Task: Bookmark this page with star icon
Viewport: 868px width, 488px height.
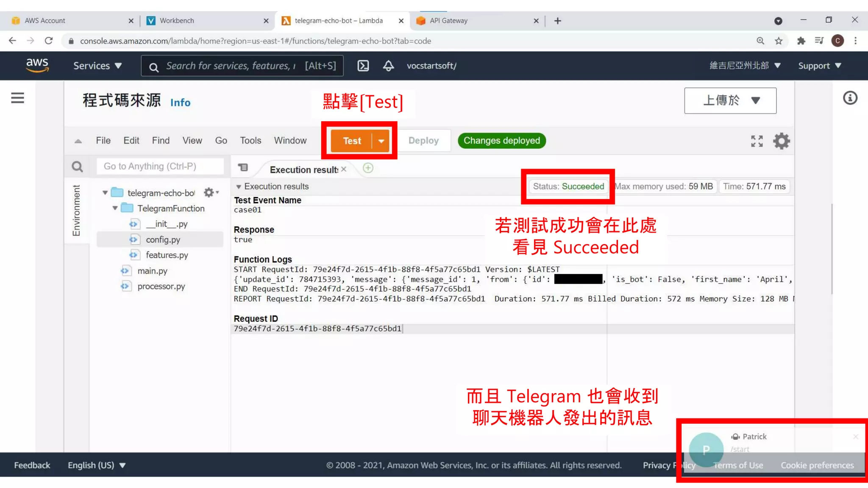Action: point(779,41)
